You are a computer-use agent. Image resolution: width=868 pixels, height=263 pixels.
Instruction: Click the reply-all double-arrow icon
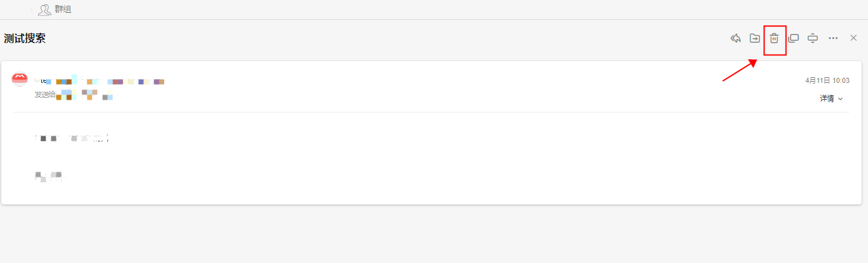click(x=736, y=39)
